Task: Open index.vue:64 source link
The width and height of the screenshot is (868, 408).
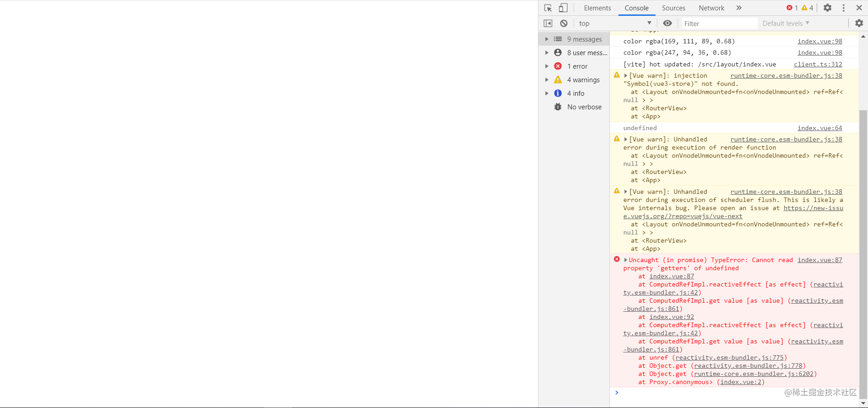Action: 820,128
